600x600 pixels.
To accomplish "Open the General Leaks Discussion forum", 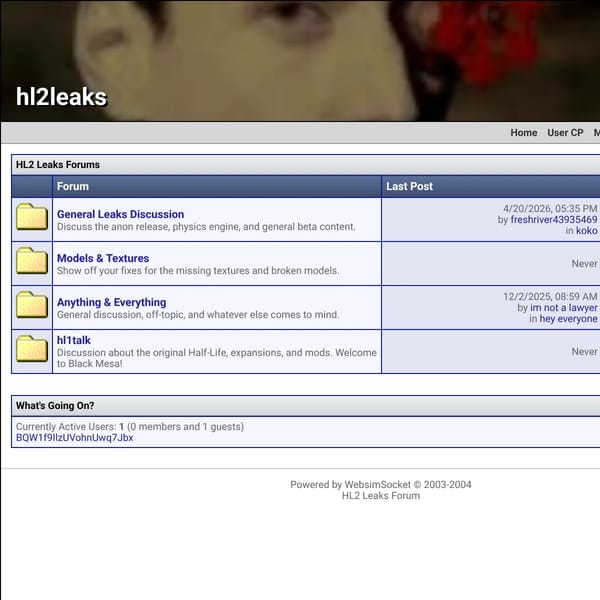I will tap(121, 214).
